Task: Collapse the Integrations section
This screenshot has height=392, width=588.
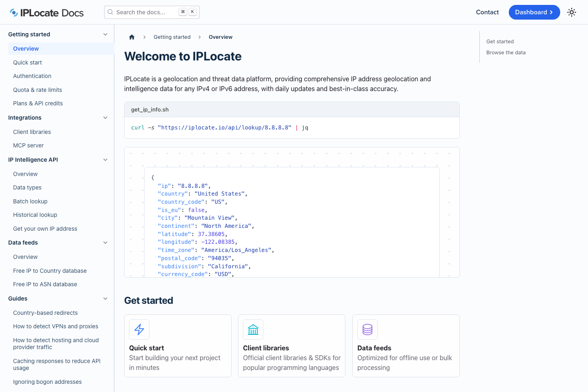Action: 105,118
